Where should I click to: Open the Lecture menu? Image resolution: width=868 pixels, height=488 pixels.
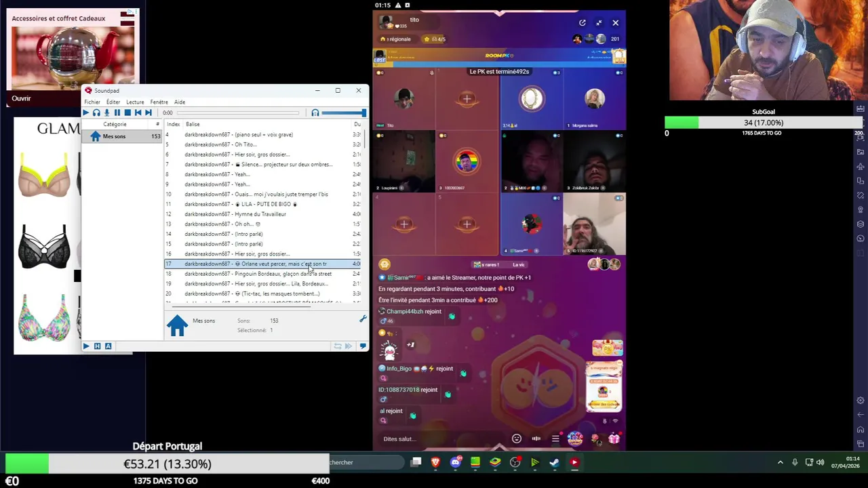pyautogui.click(x=135, y=102)
